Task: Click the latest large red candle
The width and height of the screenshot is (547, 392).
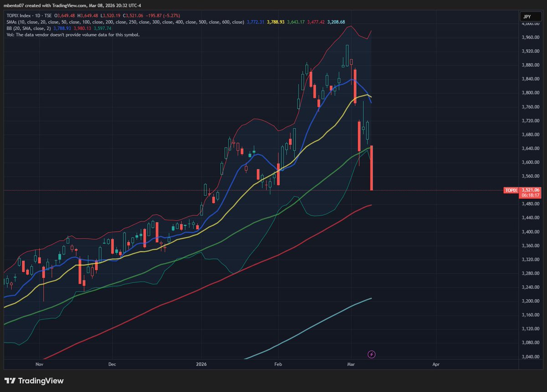Action: (372, 168)
